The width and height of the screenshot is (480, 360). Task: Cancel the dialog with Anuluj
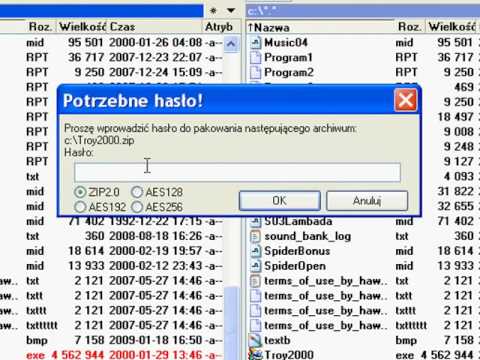click(367, 201)
